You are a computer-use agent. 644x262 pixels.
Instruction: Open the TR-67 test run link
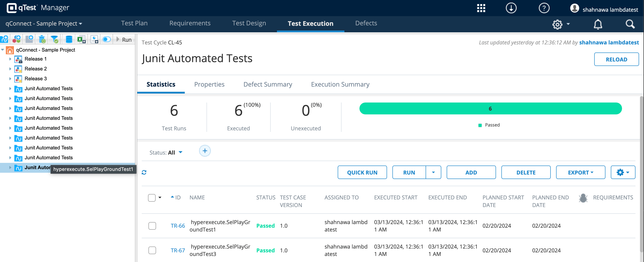[178, 250]
